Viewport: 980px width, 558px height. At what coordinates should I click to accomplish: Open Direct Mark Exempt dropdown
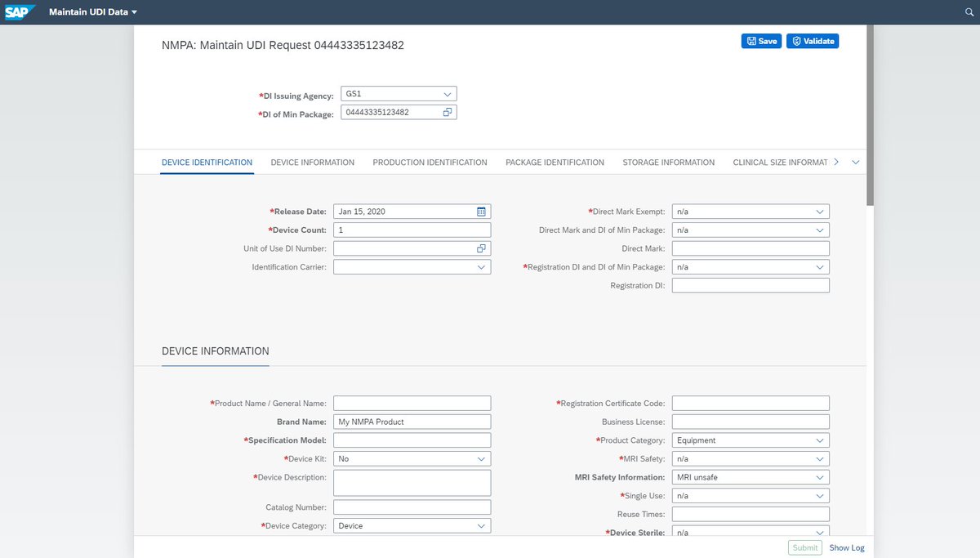pos(820,212)
